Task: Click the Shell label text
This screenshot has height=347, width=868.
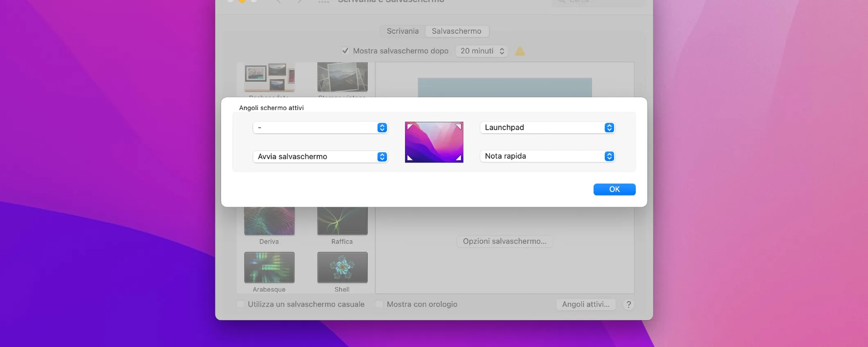Action: (x=342, y=289)
